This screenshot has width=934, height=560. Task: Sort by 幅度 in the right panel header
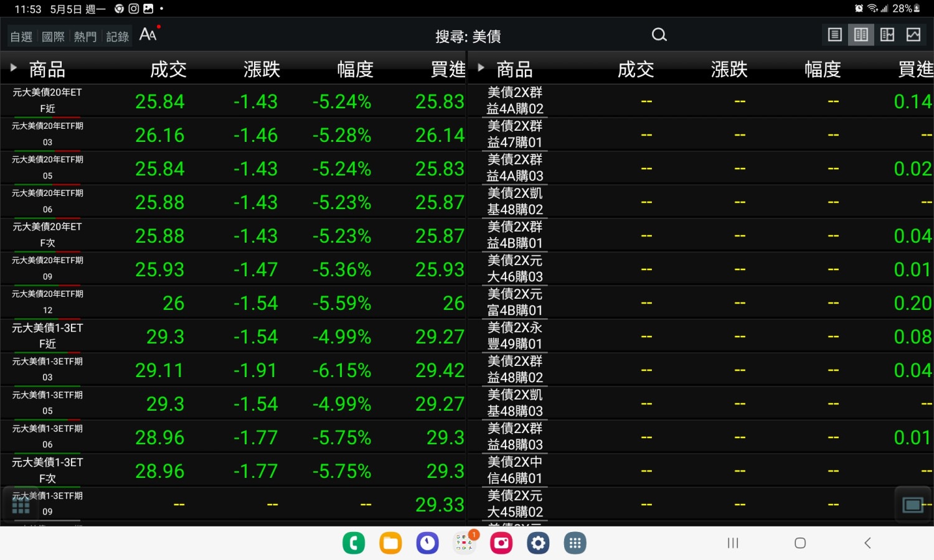(823, 69)
